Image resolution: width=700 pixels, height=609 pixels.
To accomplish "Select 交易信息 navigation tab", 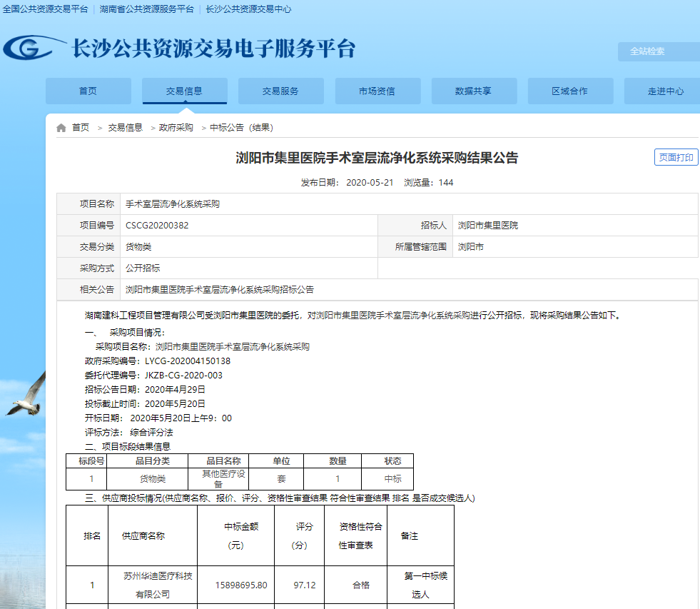I will (x=184, y=91).
